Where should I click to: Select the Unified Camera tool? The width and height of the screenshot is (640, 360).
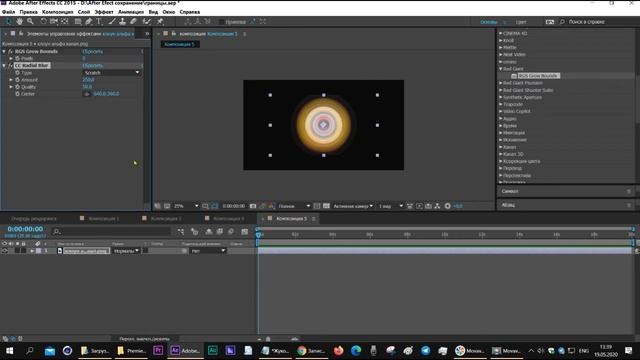click(54, 21)
